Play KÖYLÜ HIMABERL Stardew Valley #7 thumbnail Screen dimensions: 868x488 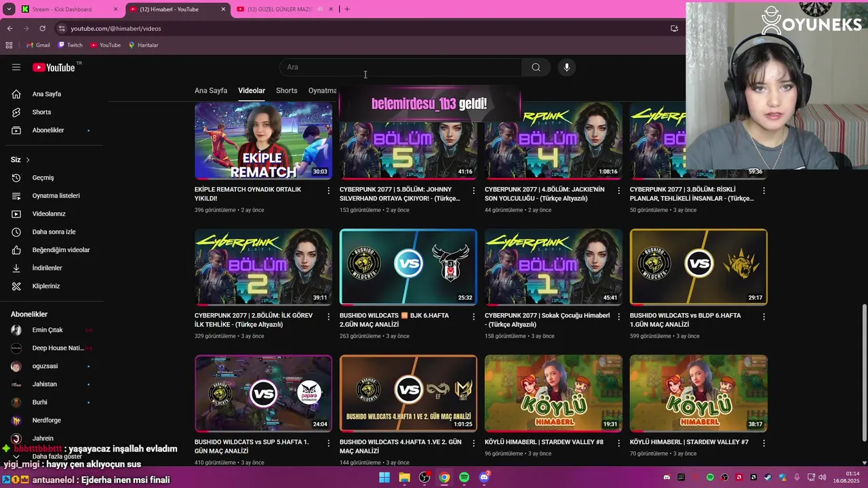pos(698,393)
